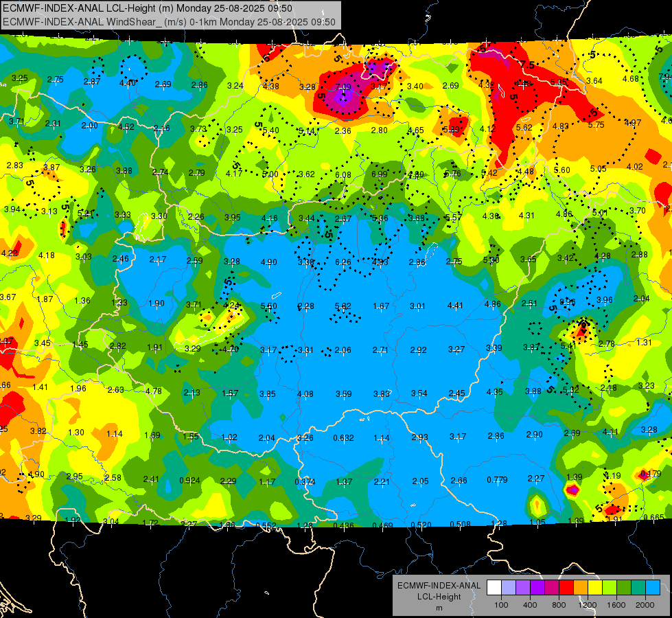This screenshot has width=672, height=618.
Task: Click the 4.24 wind shear value
Action: point(232,306)
